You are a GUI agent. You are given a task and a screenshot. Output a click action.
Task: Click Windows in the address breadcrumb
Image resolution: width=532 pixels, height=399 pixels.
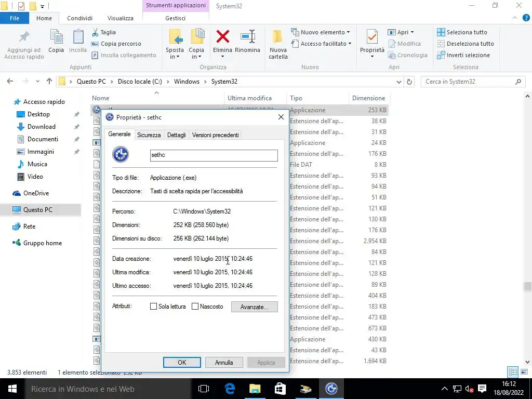click(x=187, y=82)
